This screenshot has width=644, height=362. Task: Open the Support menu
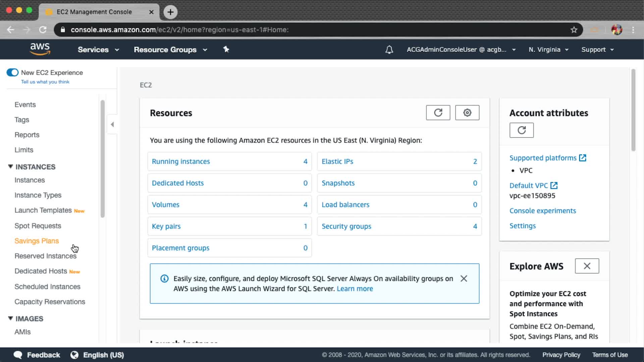(x=597, y=50)
